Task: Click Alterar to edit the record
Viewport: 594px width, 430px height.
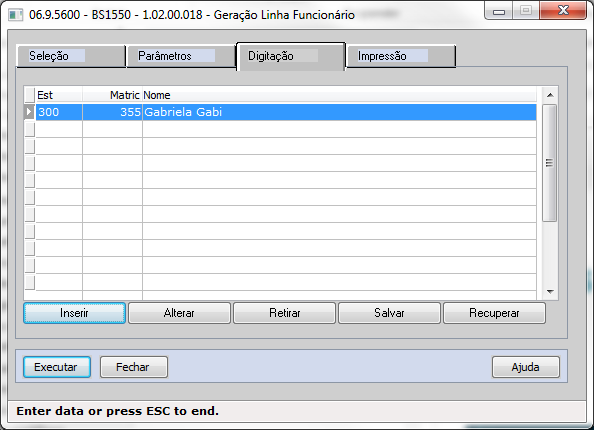Action: click(179, 313)
